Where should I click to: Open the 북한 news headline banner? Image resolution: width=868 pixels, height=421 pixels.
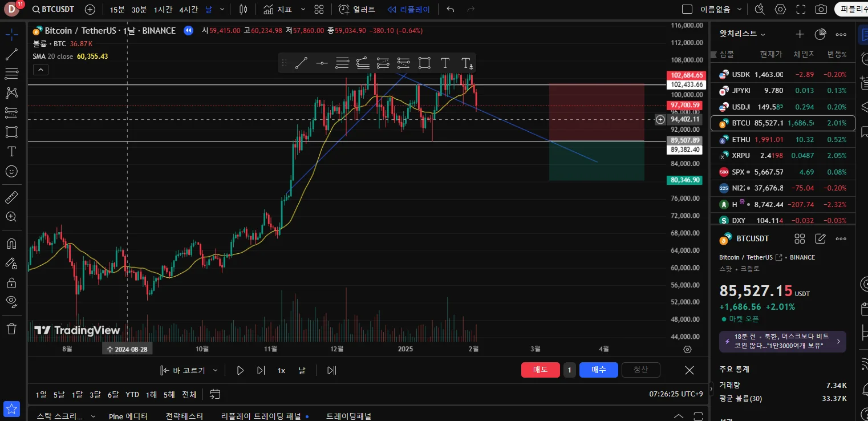point(782,341)
